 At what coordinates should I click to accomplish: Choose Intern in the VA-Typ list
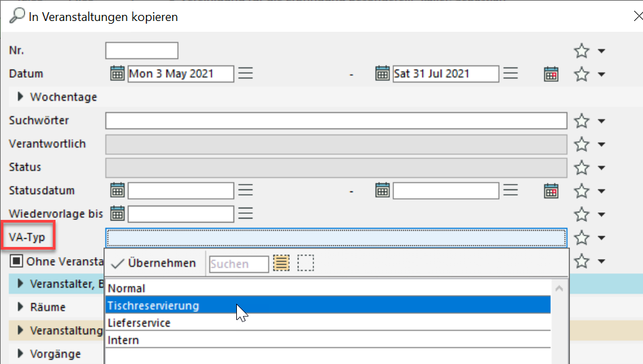[x=124, y=340]
